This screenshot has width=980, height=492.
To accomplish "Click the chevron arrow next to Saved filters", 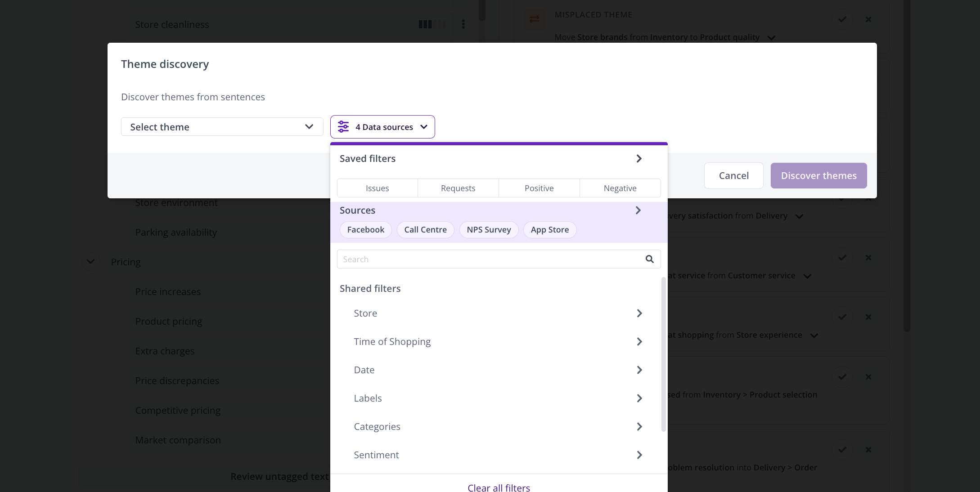I will click(638, 159).
